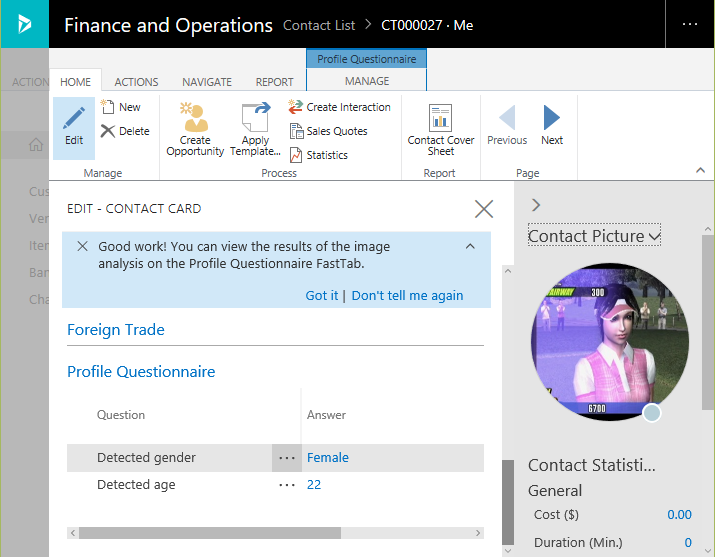Click Cost ($) value 0.00

(679, 515)
